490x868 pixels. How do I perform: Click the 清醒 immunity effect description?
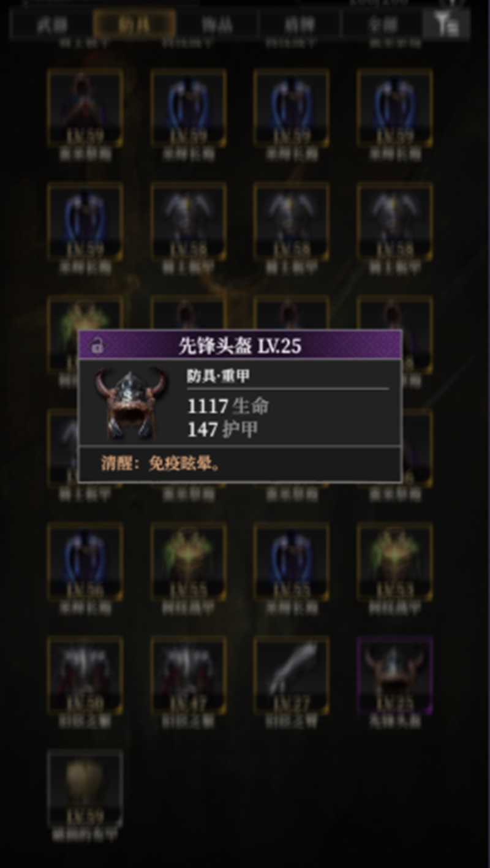point(161,463)
